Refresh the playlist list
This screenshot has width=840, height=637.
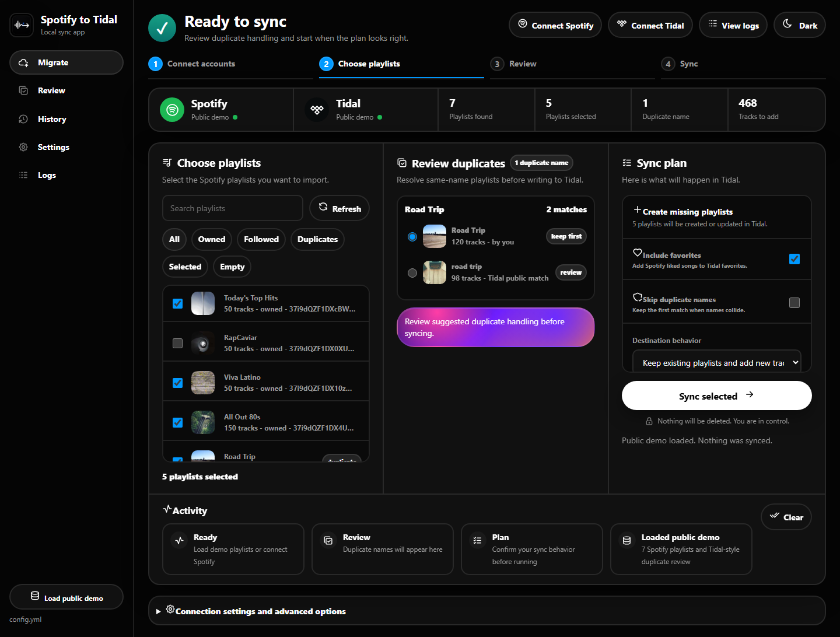click(339, 208)
